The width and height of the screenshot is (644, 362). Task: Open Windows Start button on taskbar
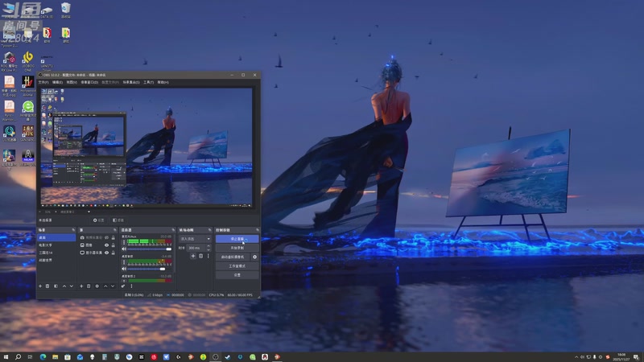tap(6, 357)
